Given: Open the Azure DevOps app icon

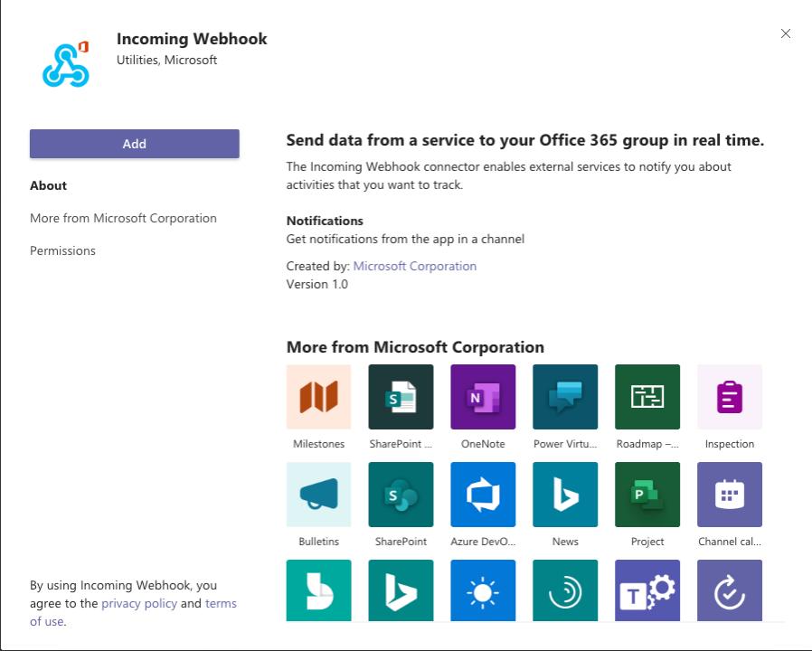Looking at the screenshot, I should click(x=483, y=495).
